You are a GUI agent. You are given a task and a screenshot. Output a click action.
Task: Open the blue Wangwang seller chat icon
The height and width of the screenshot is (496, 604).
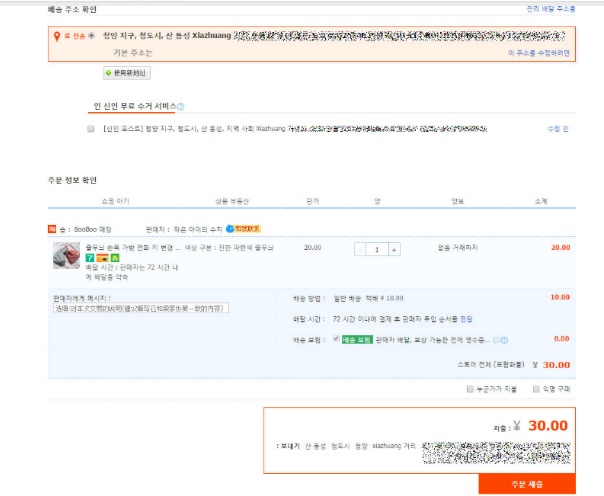pos(230,229)
